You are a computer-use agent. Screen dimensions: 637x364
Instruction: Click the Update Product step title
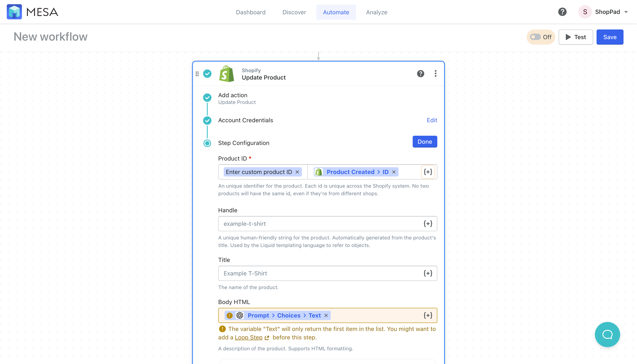[x=264, y=77]
